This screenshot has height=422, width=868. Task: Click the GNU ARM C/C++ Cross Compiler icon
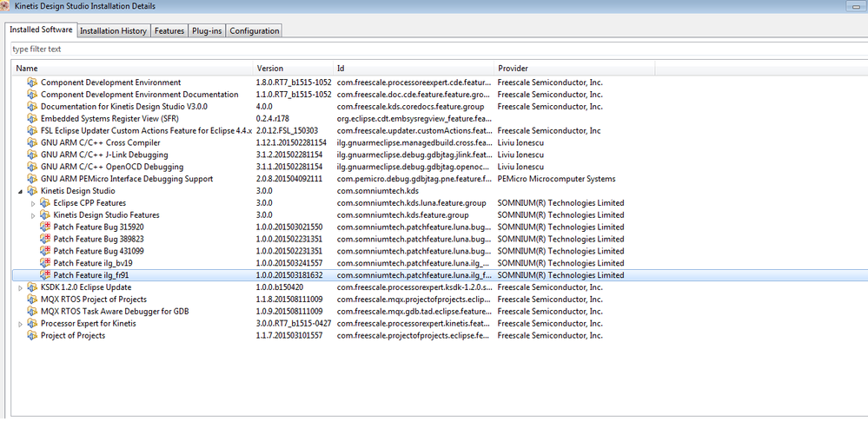[x=32, y=142]
